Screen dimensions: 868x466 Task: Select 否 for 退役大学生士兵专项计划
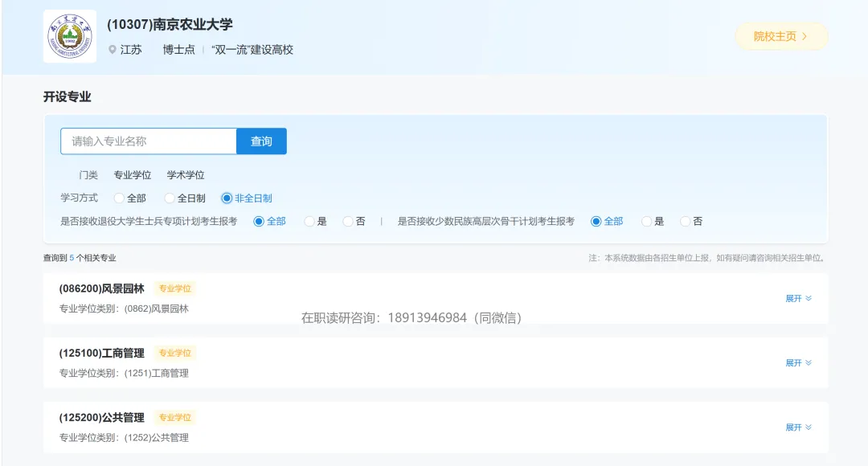pos(354,222)
